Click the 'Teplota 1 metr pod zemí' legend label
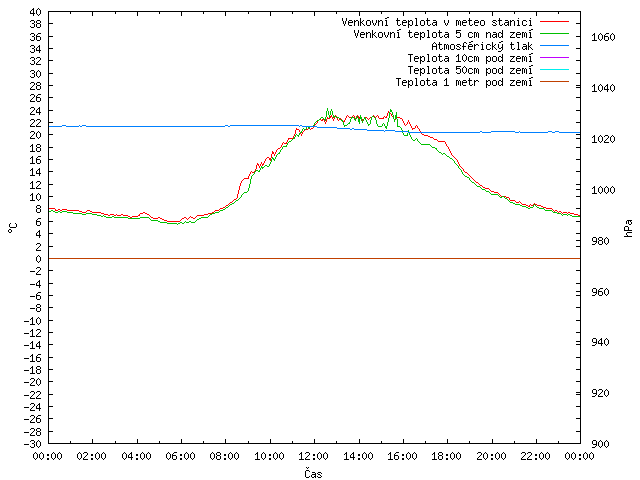640x480 pixels. point(464,82)
